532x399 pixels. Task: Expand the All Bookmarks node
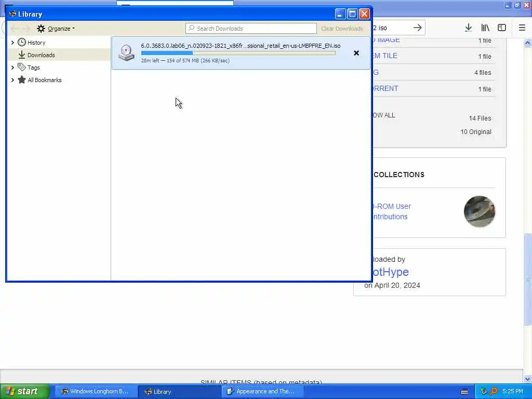coord(12,80)
